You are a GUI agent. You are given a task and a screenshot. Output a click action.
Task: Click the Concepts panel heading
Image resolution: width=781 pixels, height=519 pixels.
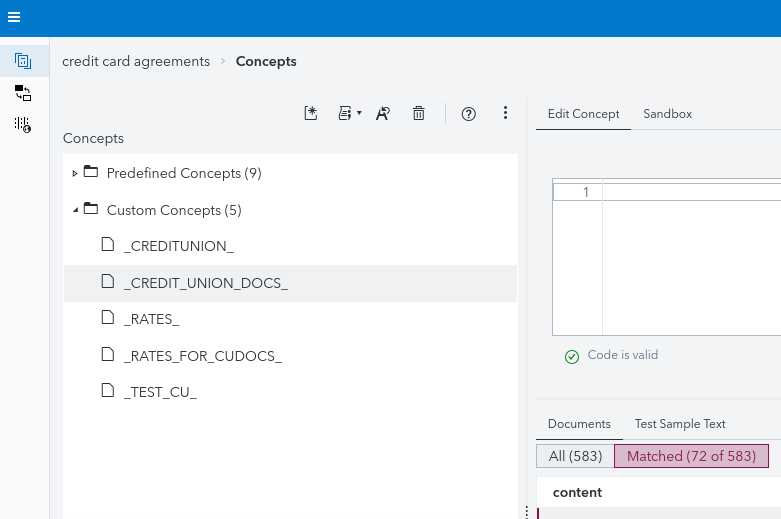(93, 138)
